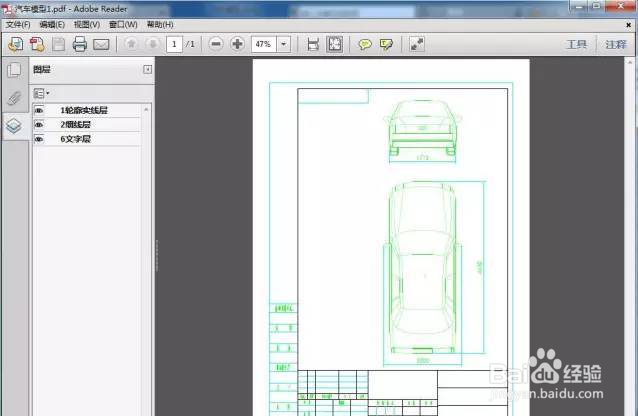Close the document with menu bar X
Image resolution: width=638 pixels, height=416 pixels.
pos(628,25)
